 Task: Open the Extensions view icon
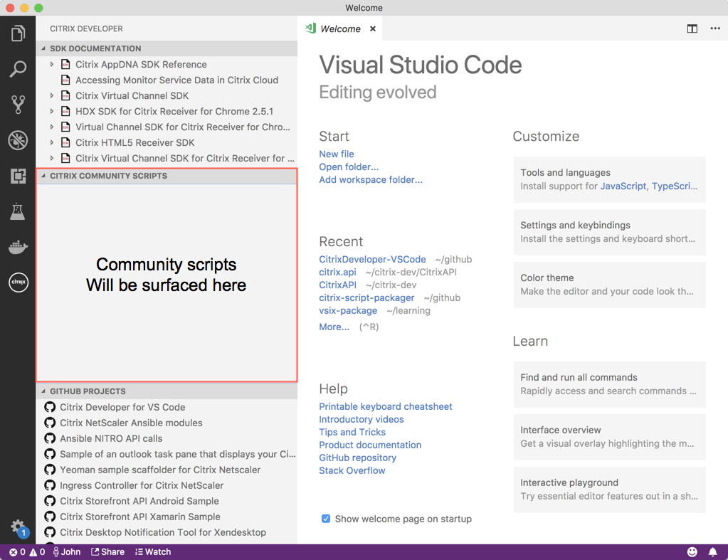(x=18, y=176)
